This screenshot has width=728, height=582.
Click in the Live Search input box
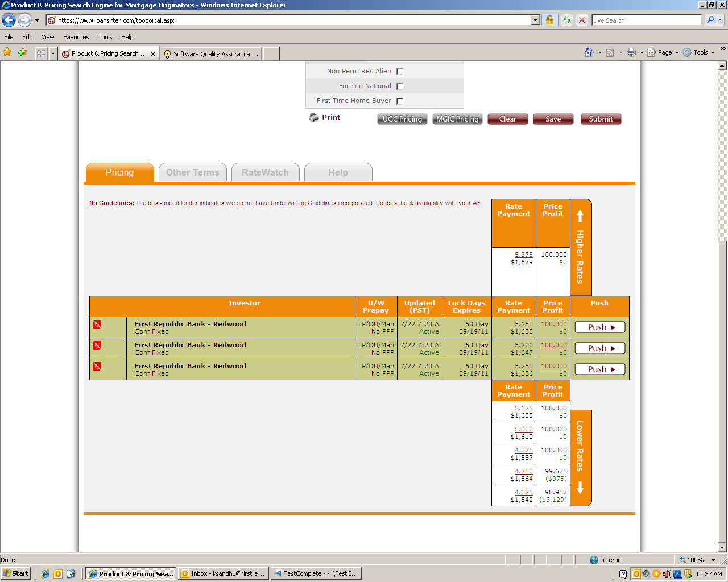pyautogui.click(x=646, y=20)
